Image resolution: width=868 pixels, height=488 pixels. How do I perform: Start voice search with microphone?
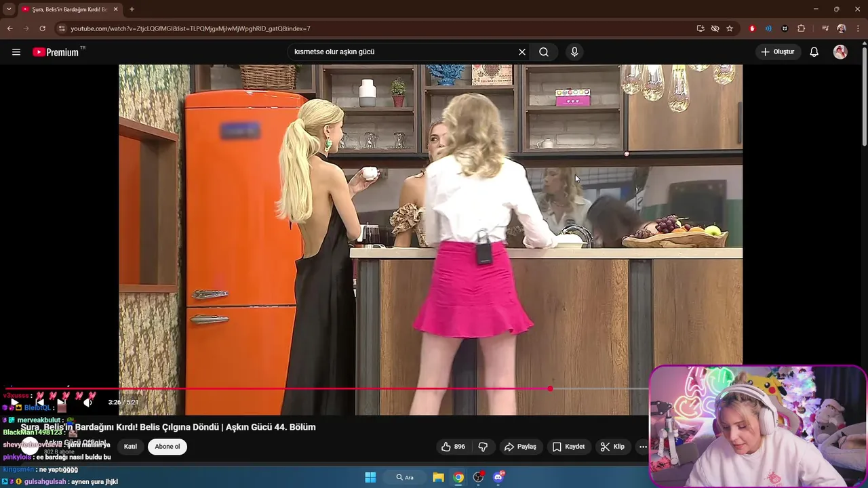pos(574,52)
